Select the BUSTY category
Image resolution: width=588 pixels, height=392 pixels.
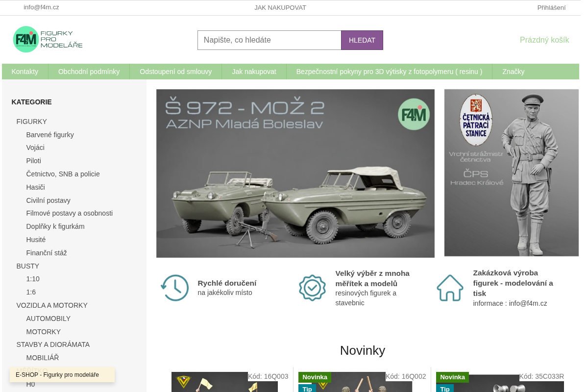(28, 266)
